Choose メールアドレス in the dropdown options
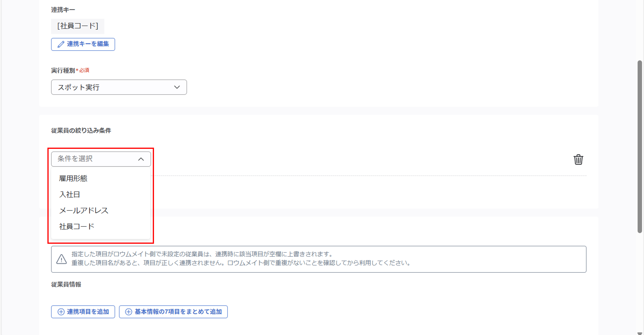This screenshot has width=644, height=335. pos(84,210)
